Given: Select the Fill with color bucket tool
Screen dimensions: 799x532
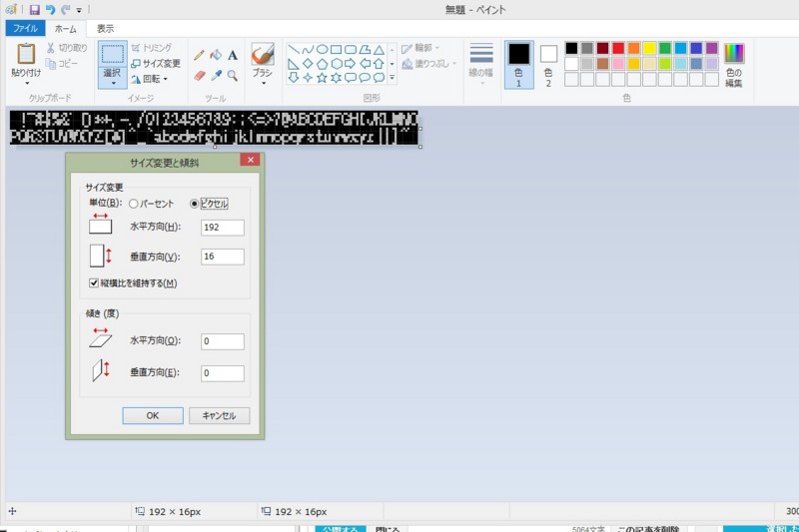Looking at the screenshot, I should 216,55.
